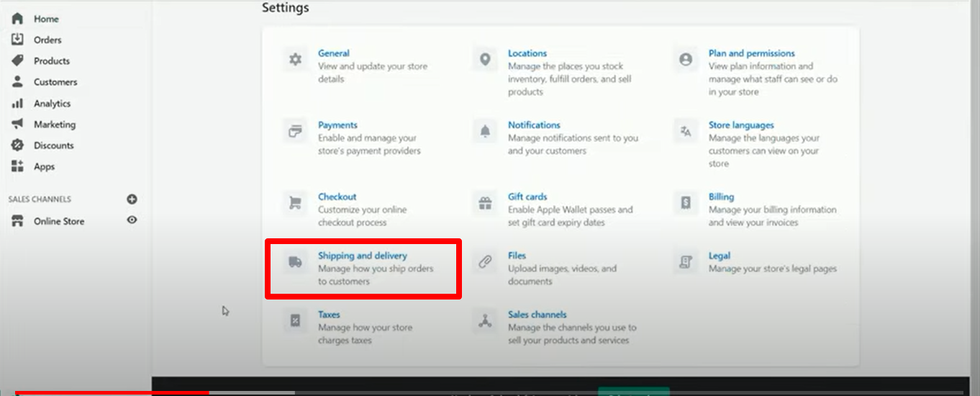Click the Payments card icon
This screenshot has height=396, width=980.
(x=295, y=131)
